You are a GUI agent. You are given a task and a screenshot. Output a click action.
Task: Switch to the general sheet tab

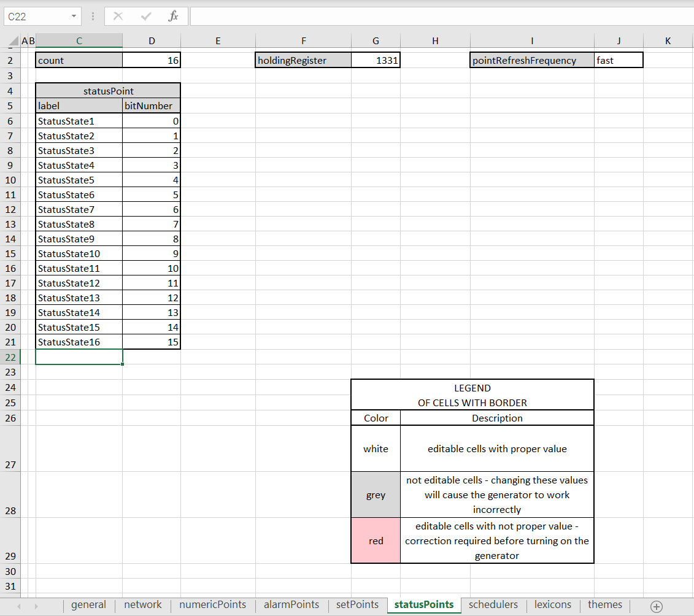pyautogui.click(x=88, y=605)
